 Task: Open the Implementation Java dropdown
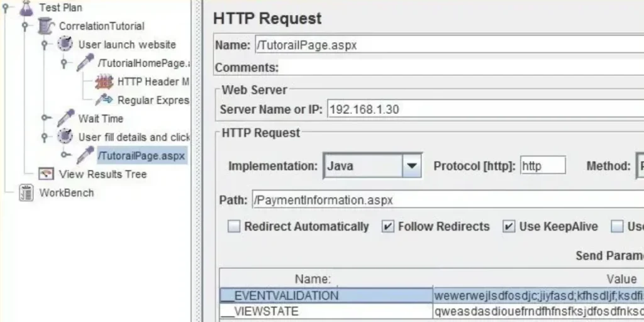[411, 166]
